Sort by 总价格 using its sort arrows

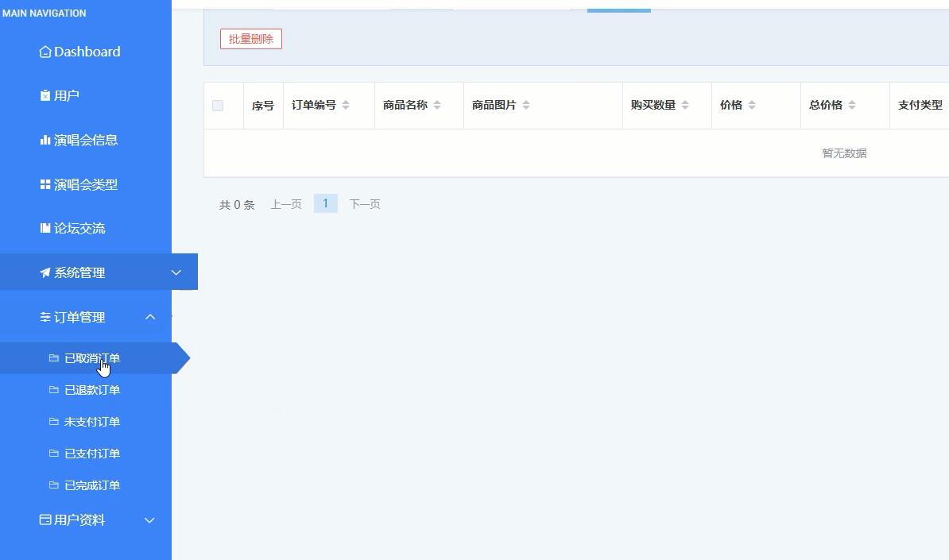(851, 105)
